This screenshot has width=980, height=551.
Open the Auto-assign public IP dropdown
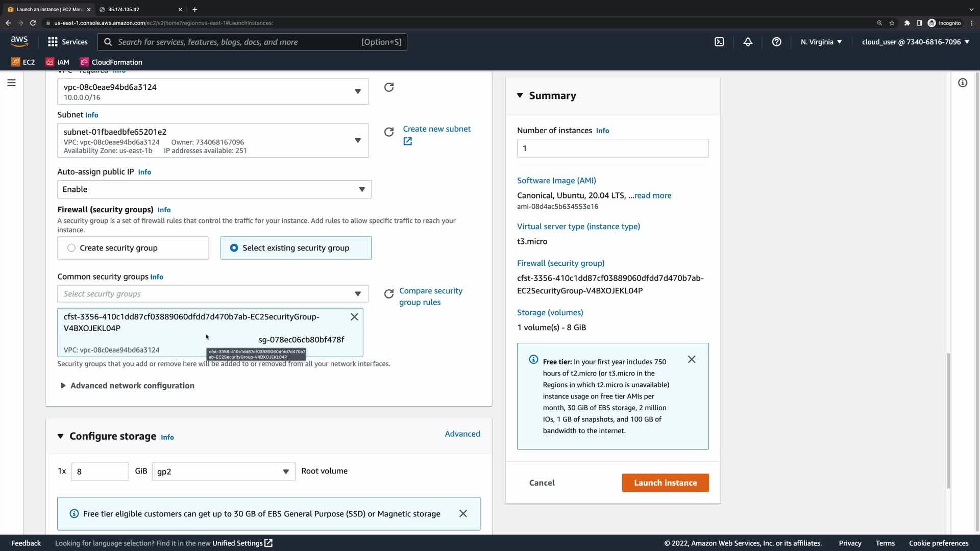pyautogui.click(x=214, y=189)
